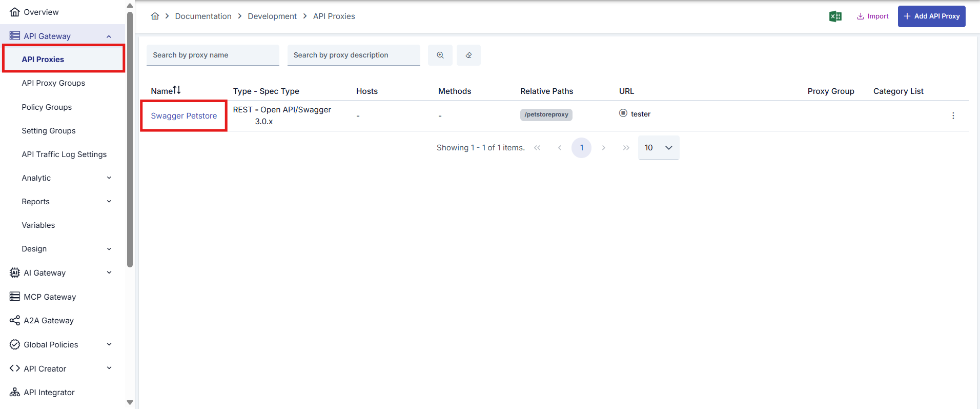Collapse the API Gateway section chevron

click(x=109, y=36)
